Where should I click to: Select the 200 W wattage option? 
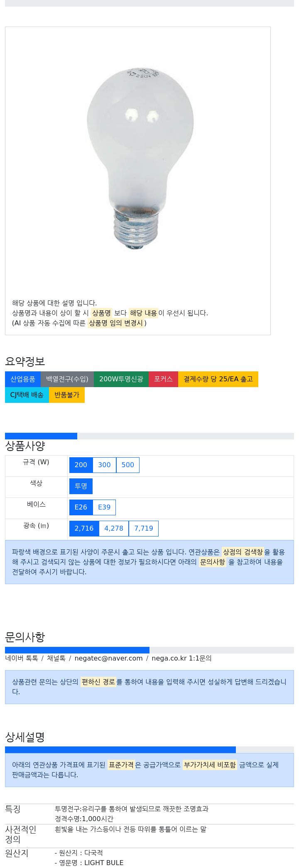81,465
